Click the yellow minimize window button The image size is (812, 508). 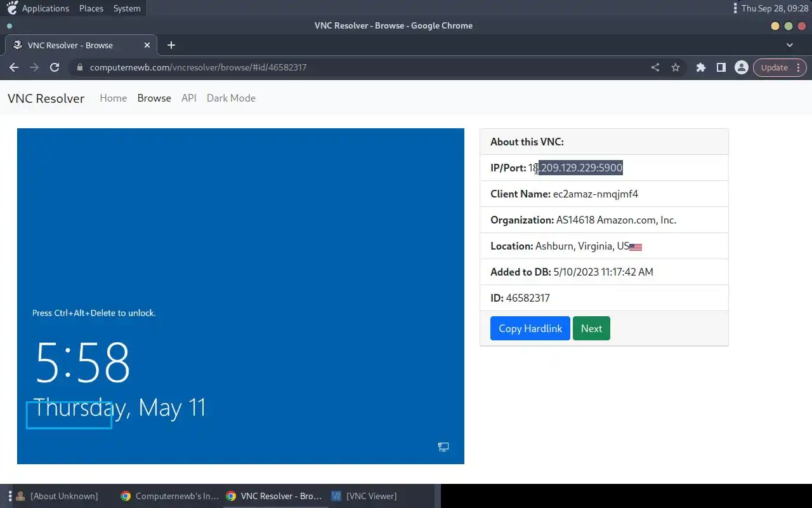pos(775,26)
